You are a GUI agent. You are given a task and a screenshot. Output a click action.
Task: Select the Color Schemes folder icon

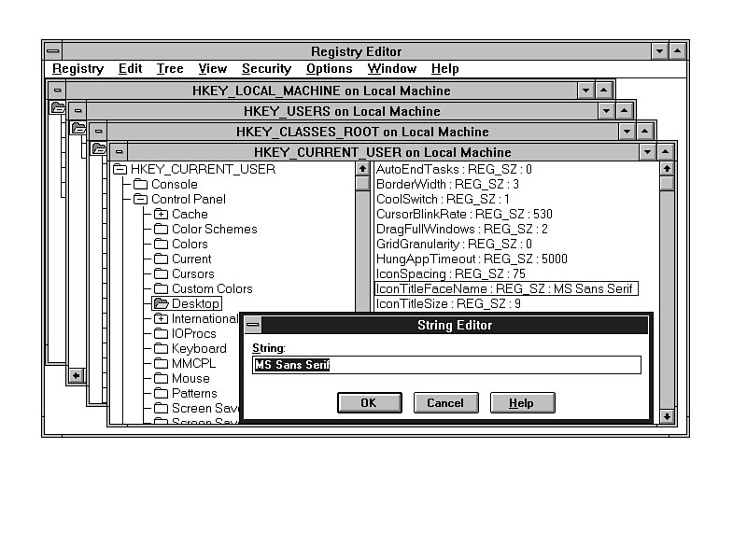[x=161, y=229]
